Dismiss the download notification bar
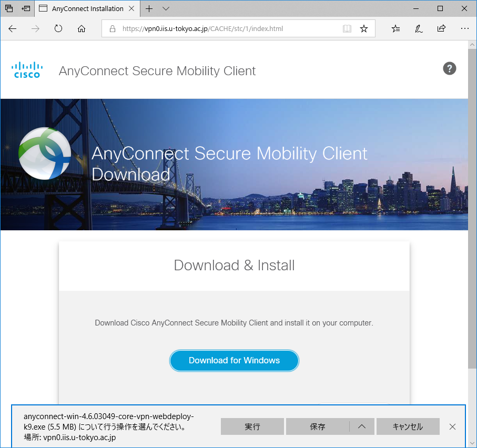477x448 pixels. pyautogui.click(x=452, y=427)
